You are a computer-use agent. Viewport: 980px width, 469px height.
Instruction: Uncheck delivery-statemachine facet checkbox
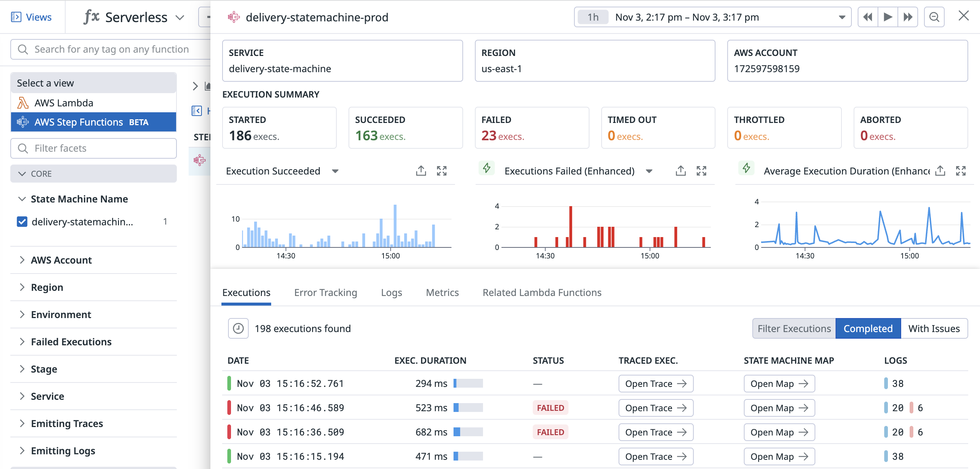(22, 222)
